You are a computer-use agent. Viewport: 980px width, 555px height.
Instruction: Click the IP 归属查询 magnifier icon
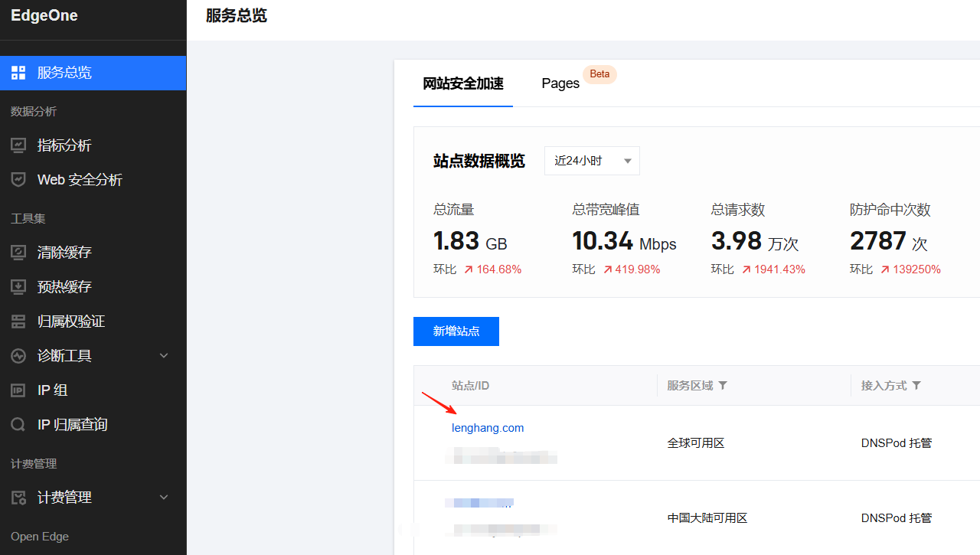pos(18,424)
